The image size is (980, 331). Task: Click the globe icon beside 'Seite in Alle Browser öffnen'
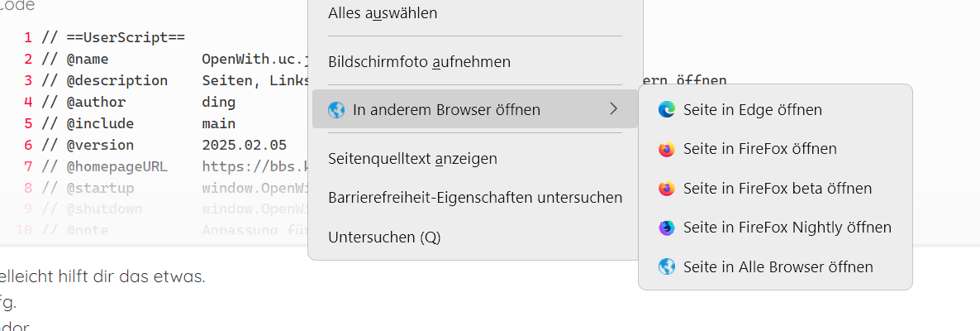666,266
